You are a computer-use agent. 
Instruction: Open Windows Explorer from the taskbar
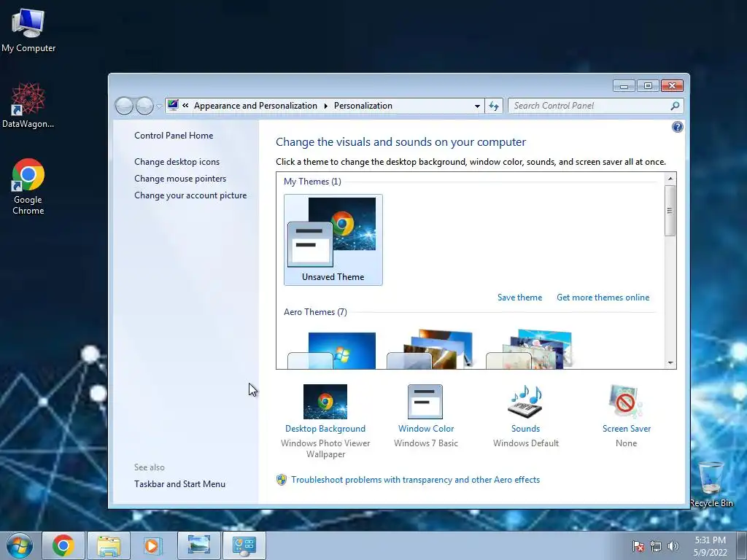(109, 545)
